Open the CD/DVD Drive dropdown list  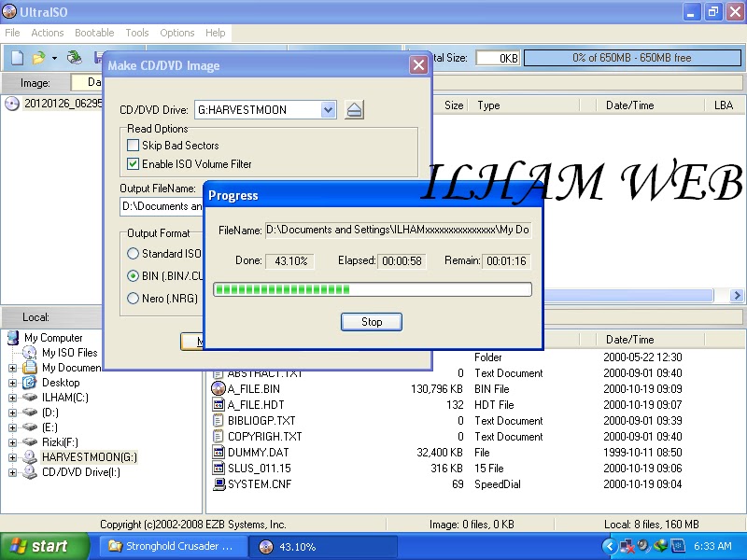[328, 110]
